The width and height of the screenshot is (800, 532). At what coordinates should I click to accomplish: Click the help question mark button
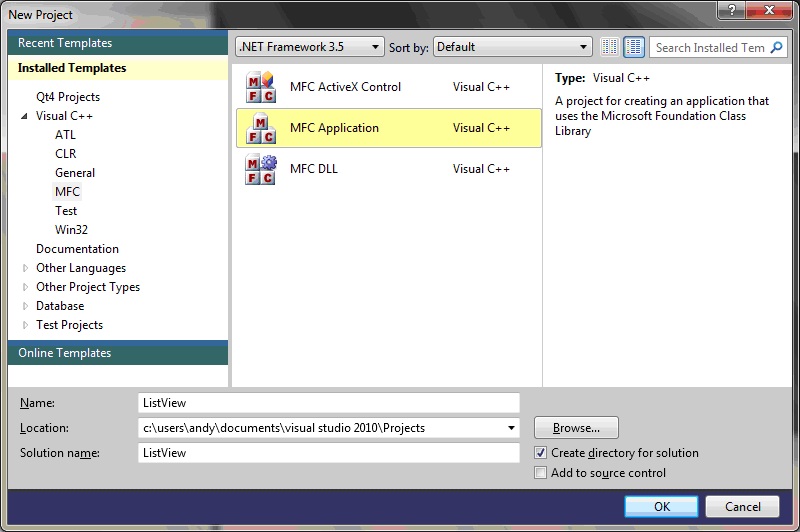coord(732,10)
